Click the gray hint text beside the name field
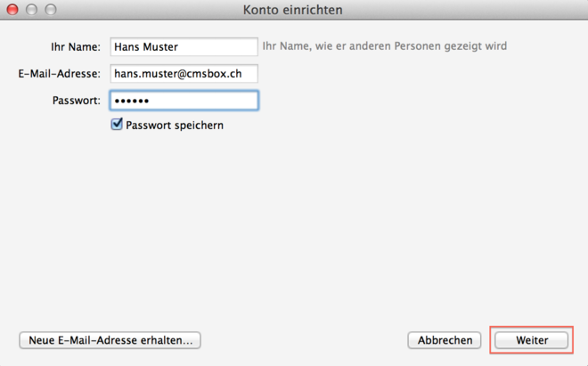This screenshot has width=588, height=366. click(x=390, y=45)
